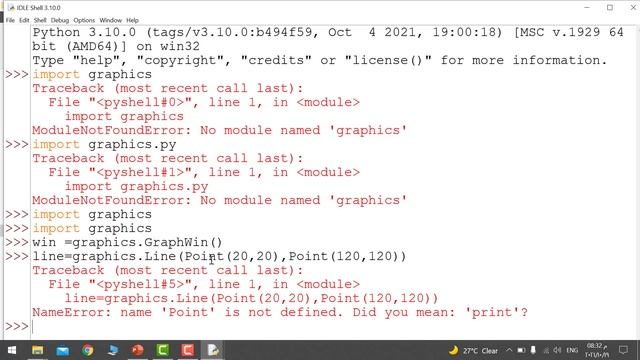
Task: Open the Help menu
Action: pyautogui.click(x=132, y=20)
